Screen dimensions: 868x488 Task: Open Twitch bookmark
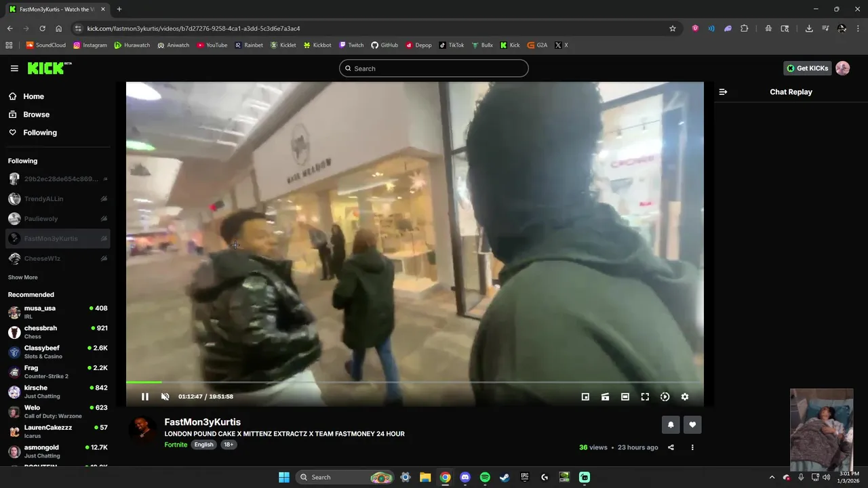[x=351, y=45]
